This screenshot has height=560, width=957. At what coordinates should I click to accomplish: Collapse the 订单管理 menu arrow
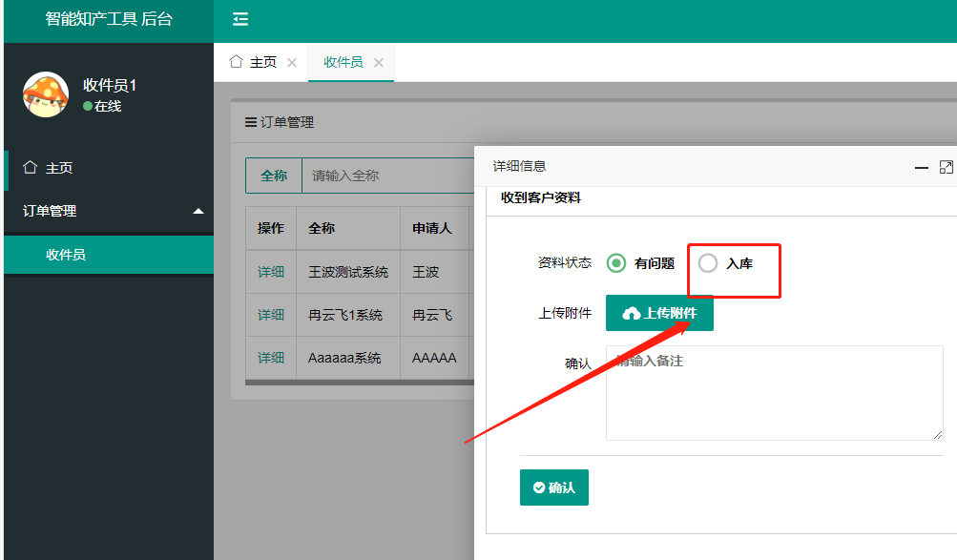pyautogui.click(x=198, y=211)
